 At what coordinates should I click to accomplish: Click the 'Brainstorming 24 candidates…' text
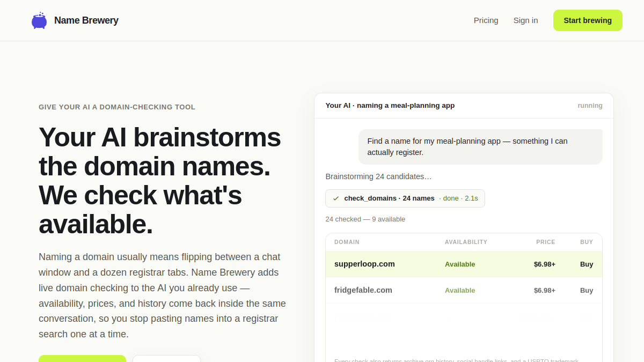(378, 176)
